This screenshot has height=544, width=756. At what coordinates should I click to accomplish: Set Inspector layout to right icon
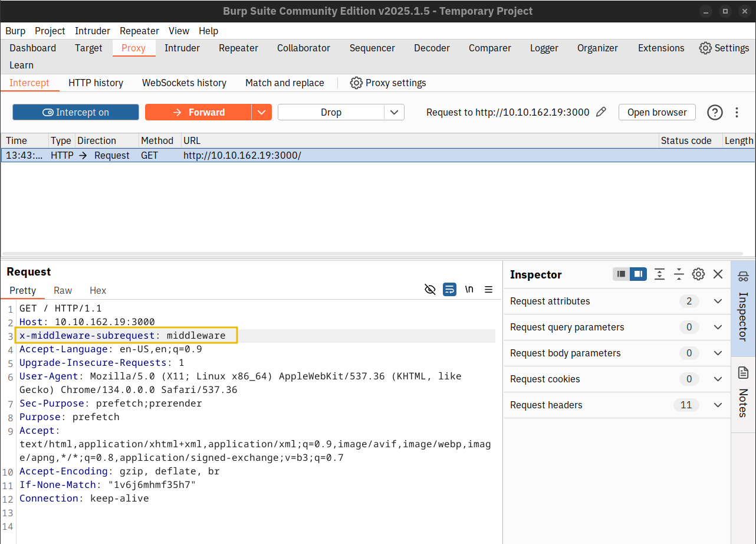(x=638, y=274)
